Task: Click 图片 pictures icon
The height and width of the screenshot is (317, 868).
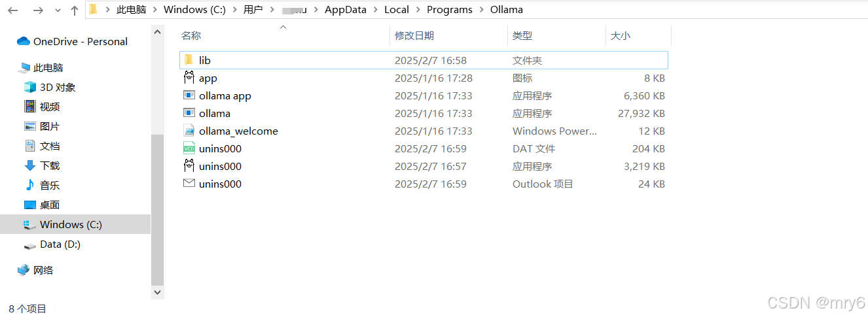Action: click(x=30, y=126)
